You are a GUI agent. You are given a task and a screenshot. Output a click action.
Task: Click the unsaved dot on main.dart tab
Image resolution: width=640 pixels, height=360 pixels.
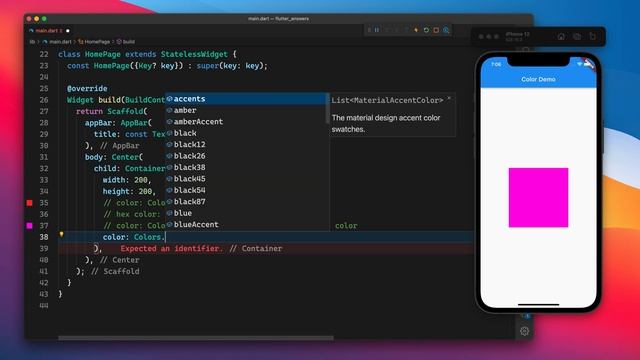[x=68, y=31]
